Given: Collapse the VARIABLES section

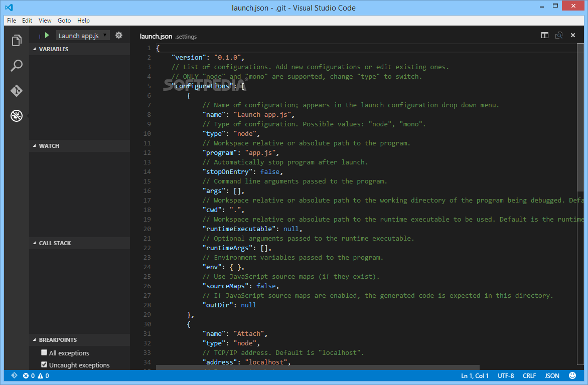Looking at the screenshot, I should tap(79, 49).
